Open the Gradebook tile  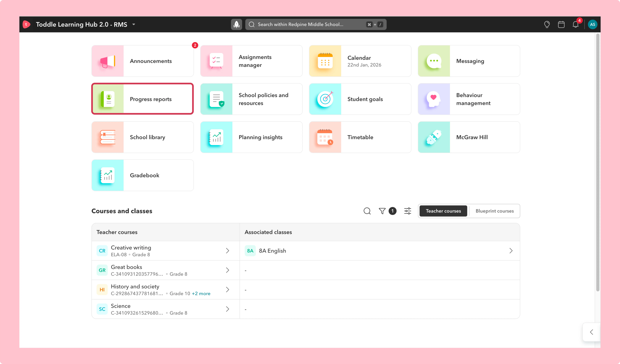(x=142, y=175)
